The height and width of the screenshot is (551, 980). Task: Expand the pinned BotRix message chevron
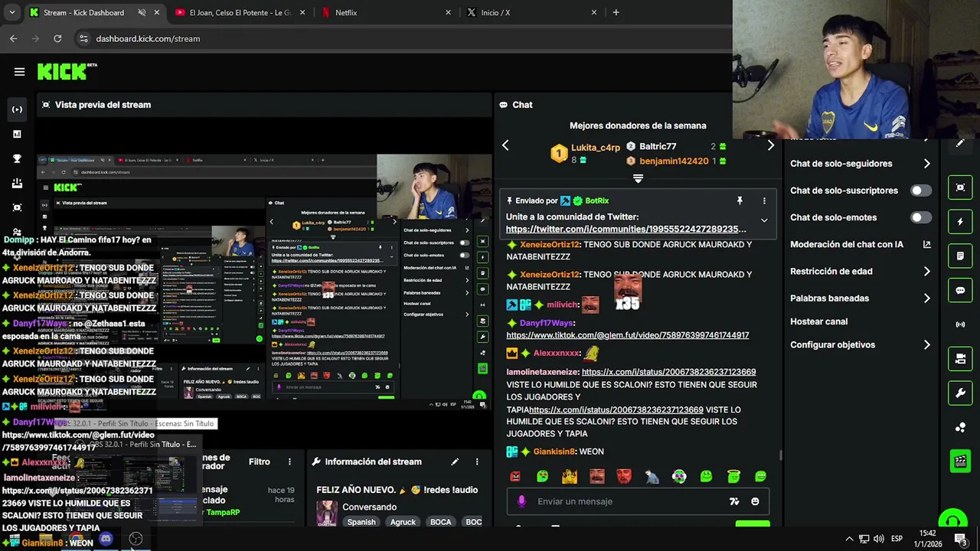pos(764,220)
